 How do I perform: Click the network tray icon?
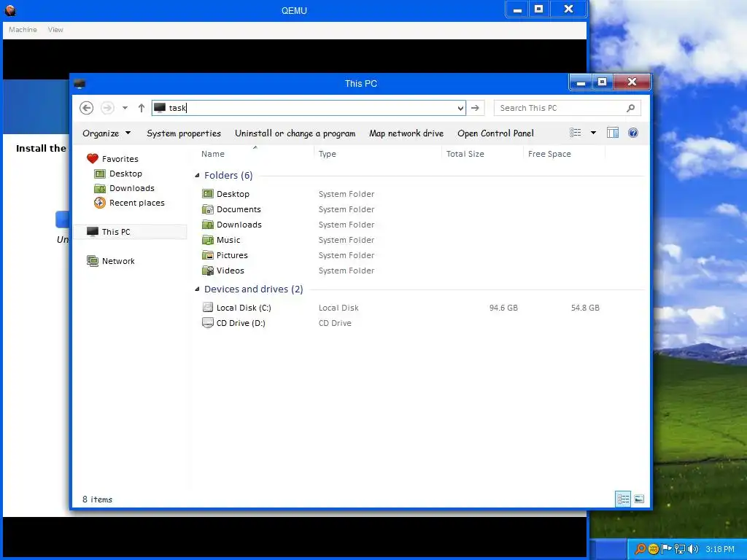point(679,549)
